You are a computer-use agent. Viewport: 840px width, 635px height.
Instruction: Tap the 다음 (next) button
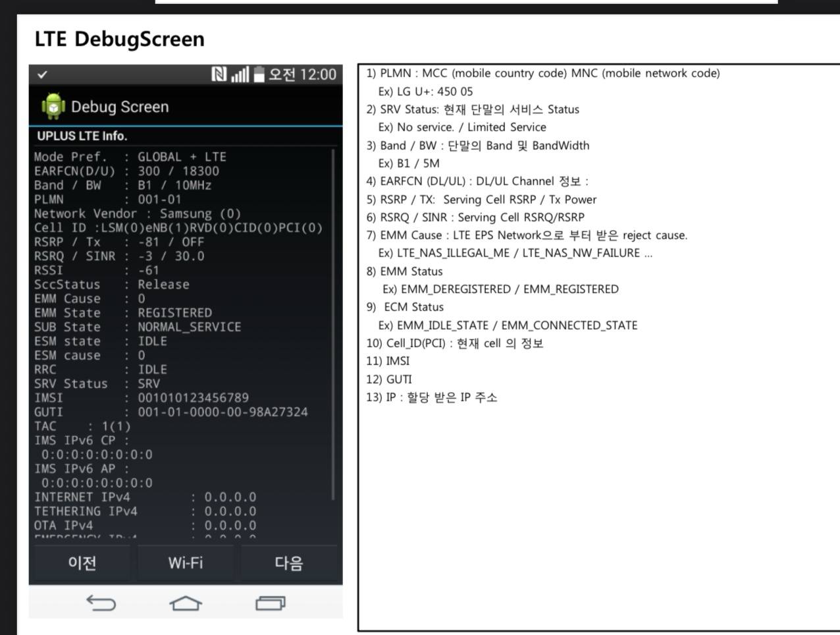(289, 563)
